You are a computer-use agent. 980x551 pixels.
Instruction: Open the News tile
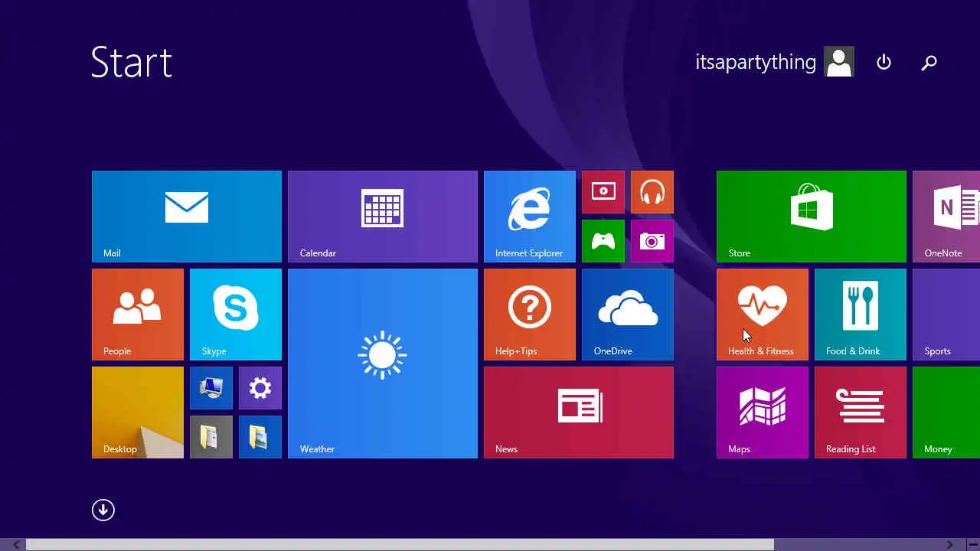pos(579,412)
